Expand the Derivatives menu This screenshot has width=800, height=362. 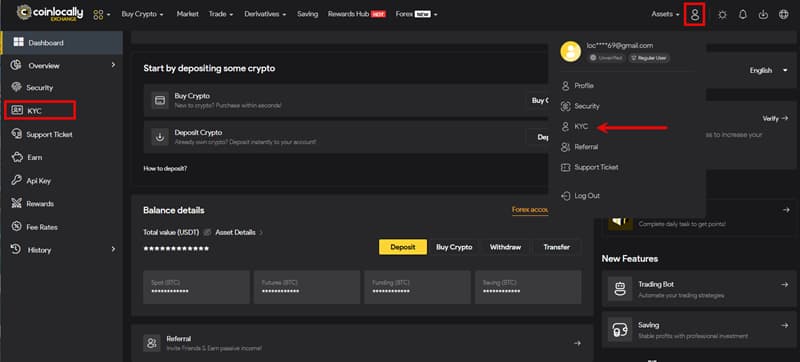coord(265,14)
